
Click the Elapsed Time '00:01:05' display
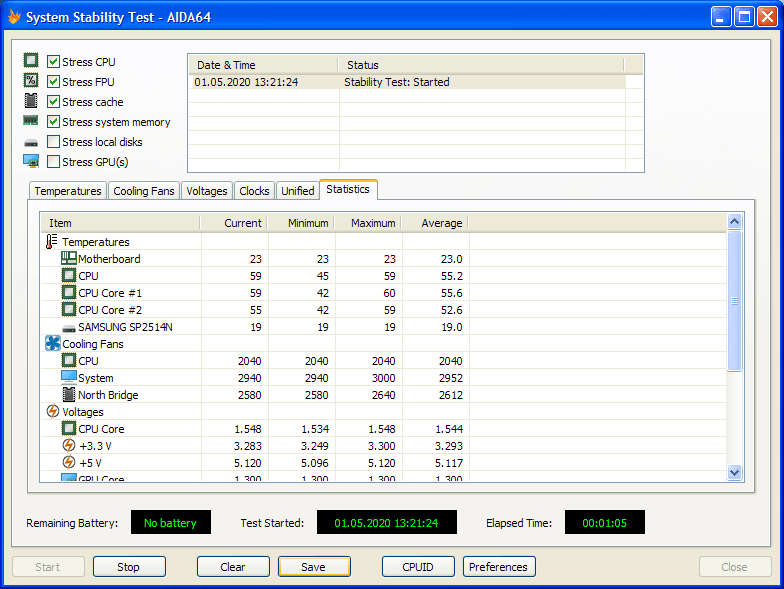[x=604, y=522]
